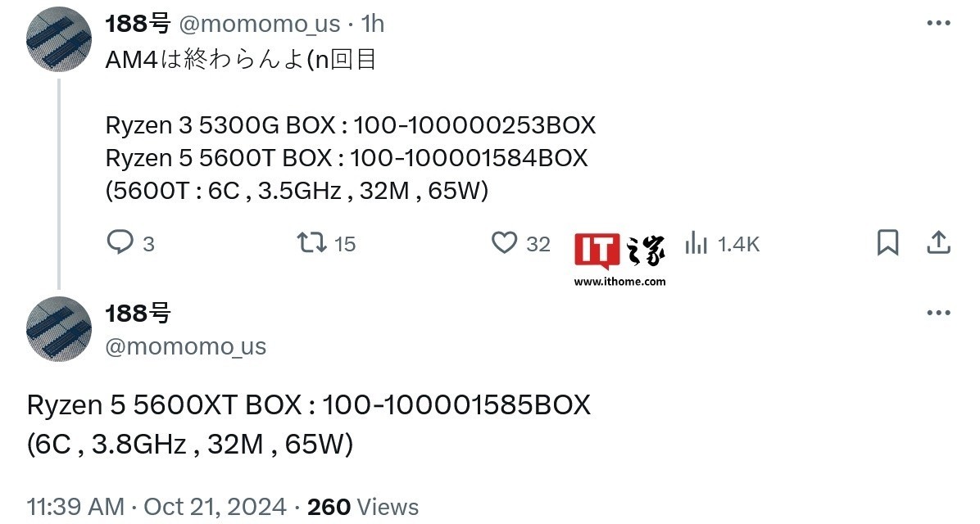Click the share upload icon
Image resolution: width=980 pixels, height=524 pixels.
(x=938, y=242)
